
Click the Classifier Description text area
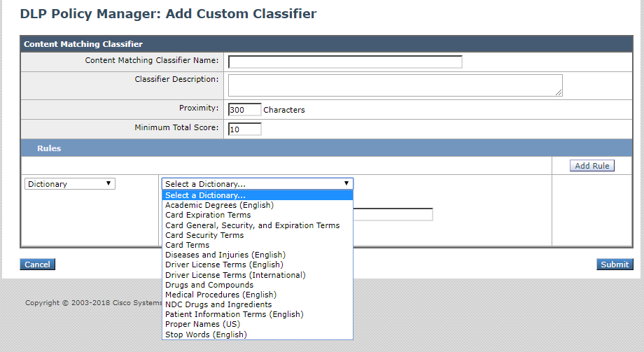click(395, 85)
